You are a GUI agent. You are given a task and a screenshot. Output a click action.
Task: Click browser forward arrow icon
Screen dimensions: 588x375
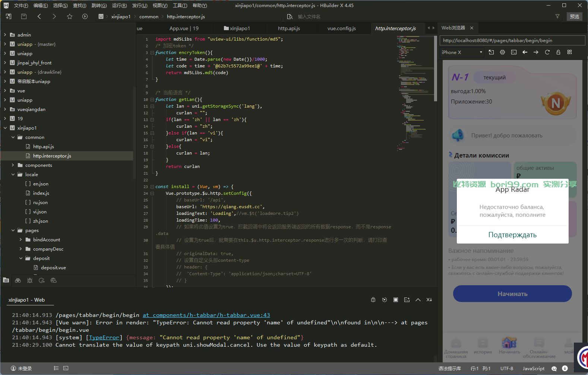(x=536, y=52)
